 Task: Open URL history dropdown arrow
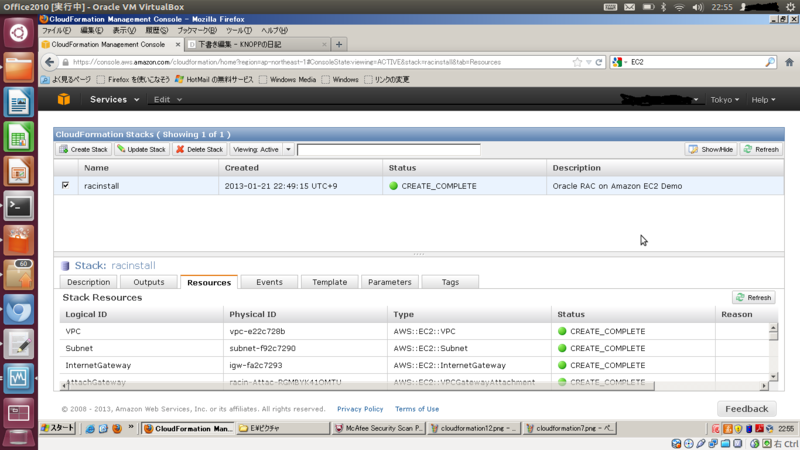point(588,62)
